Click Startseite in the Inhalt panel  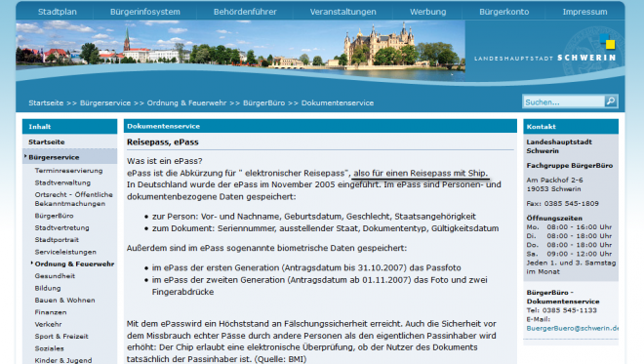point(47,142)
